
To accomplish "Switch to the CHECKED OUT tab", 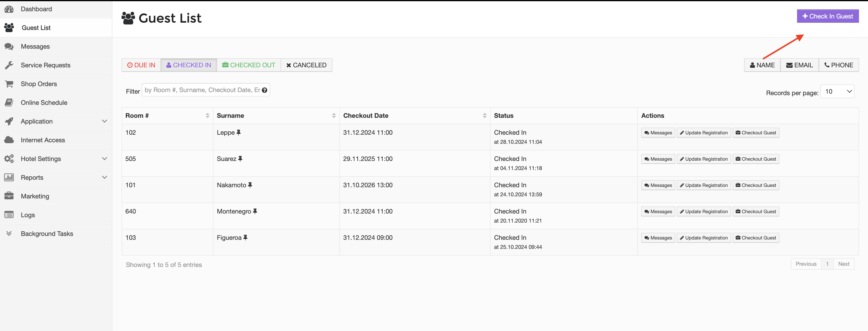I will [x=249, y=65].
